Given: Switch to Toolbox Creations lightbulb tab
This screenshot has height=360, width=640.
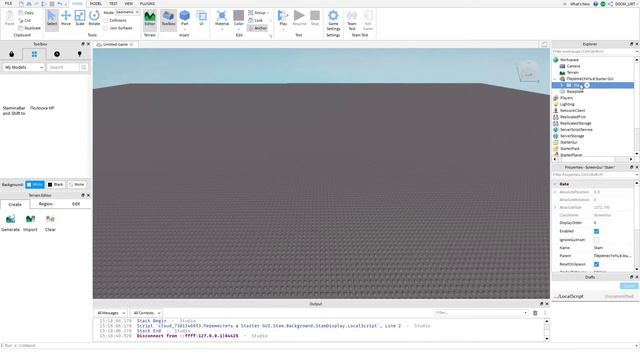Looking at the screenshot, I should [80, 54].
